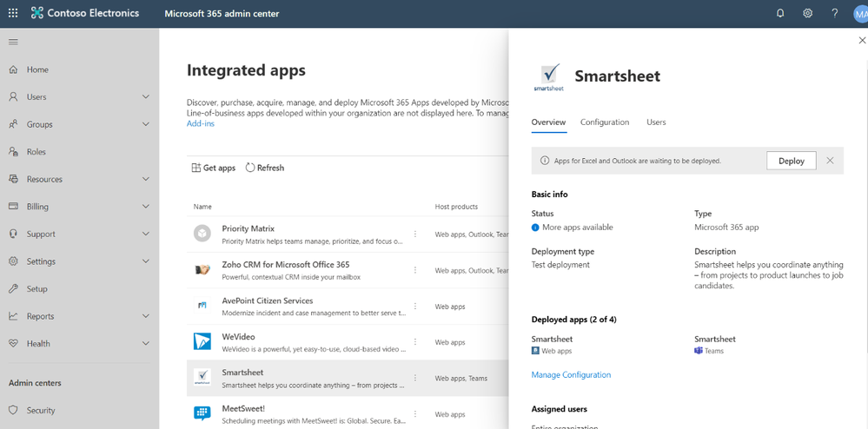Expand the Health navigation chevron
Viewport: 868px width, 429px height.
pyautogui.click(x=146, y=344)
